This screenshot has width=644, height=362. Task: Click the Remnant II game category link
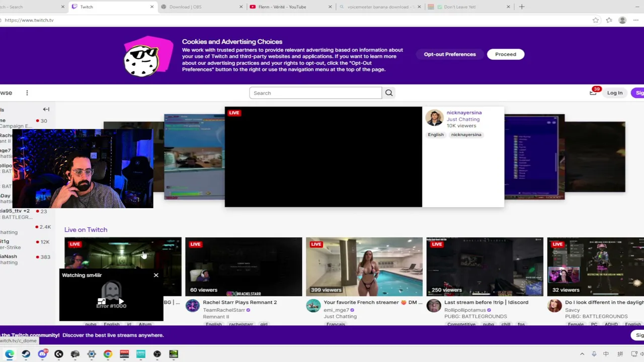216,317
